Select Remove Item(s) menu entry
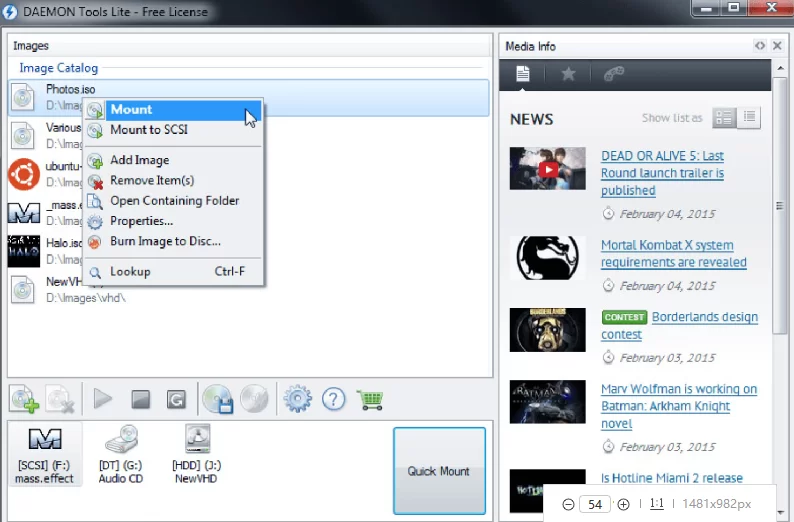 pyautogui.click(x=174, y=180)
